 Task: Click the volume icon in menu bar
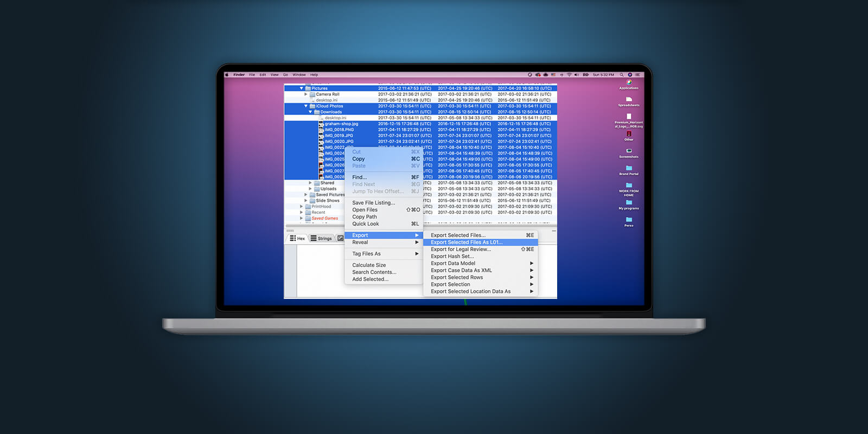[x=577, y=75]
